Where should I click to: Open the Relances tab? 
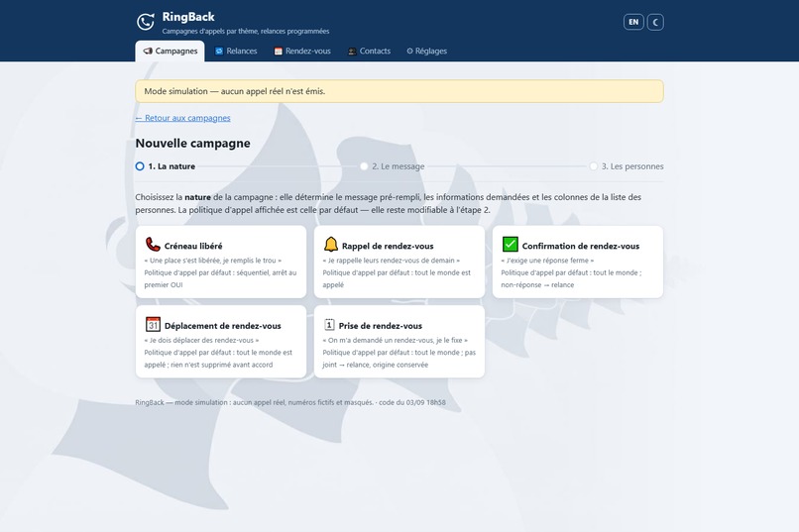236,51
